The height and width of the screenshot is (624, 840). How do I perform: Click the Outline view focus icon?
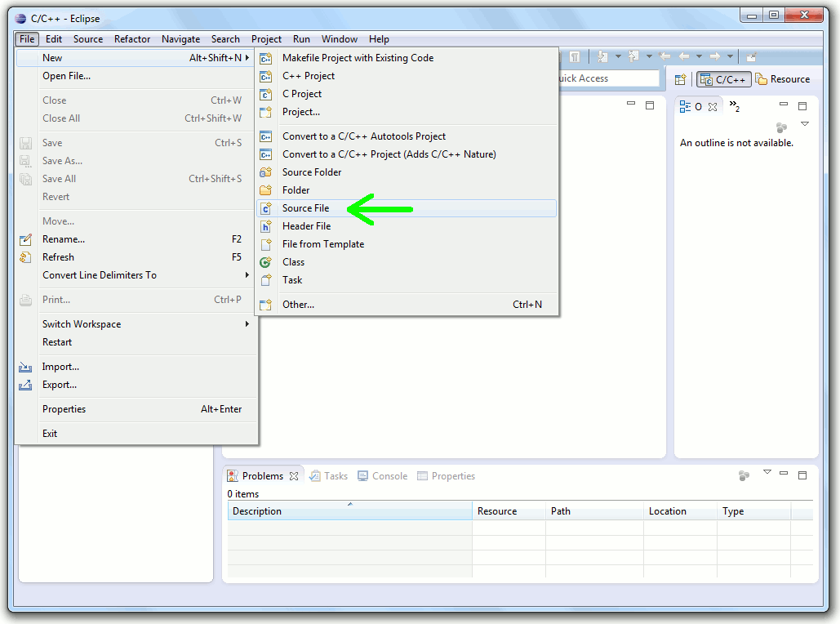point(781,127)
